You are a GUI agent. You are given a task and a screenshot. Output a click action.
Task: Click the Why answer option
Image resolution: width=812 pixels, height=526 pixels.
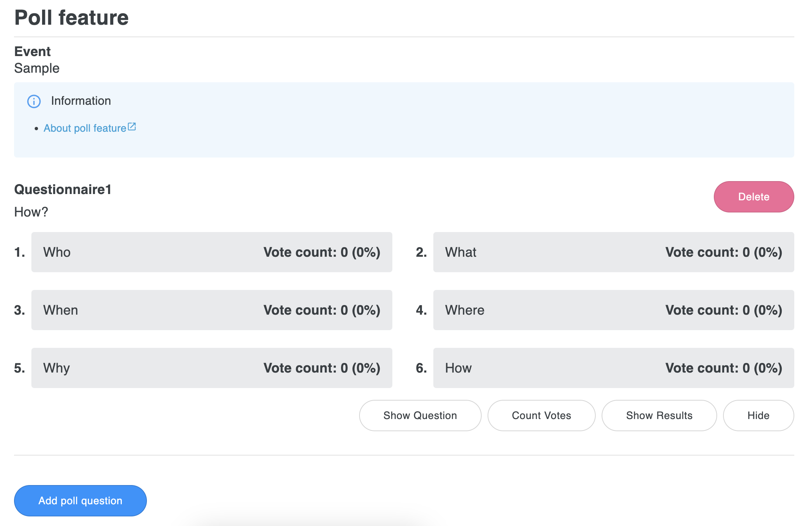(x=211, y=368)
